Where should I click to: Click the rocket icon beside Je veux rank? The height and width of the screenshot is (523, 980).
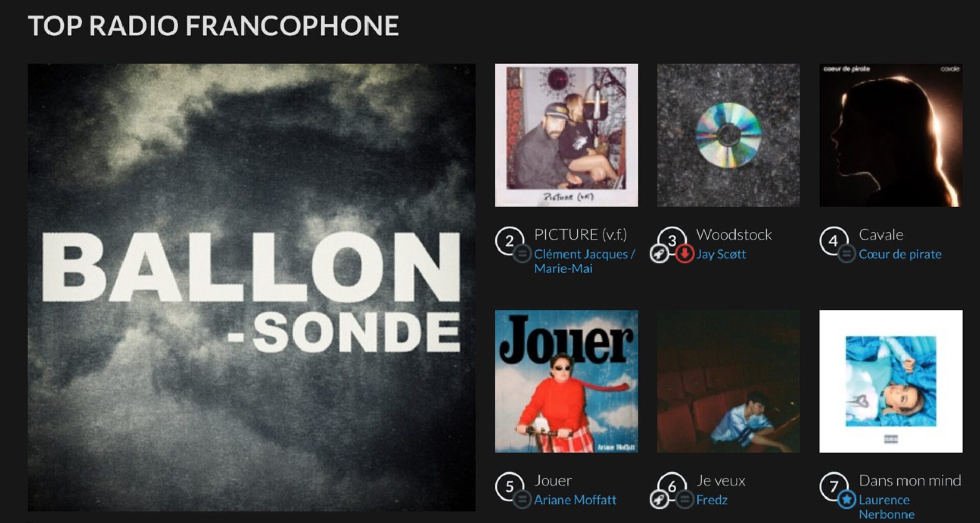658,499
